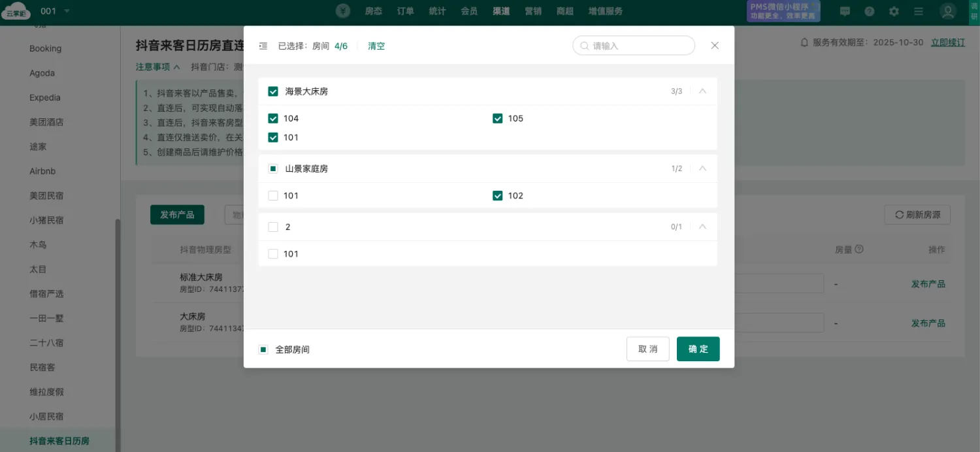Collapse the group 2 chevron
The image size is (980, 452).
pyautogui.click(x=703, y=227)
